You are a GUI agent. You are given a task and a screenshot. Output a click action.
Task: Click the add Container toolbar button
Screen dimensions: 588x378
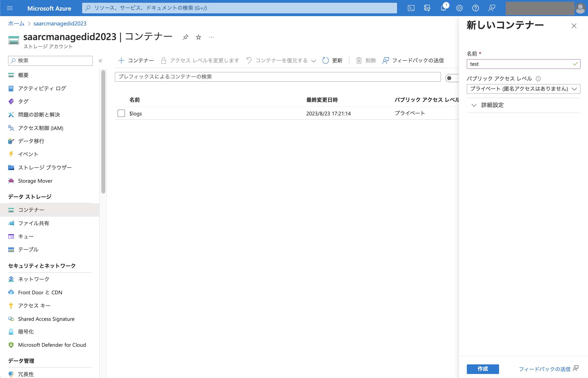[136, 60]
